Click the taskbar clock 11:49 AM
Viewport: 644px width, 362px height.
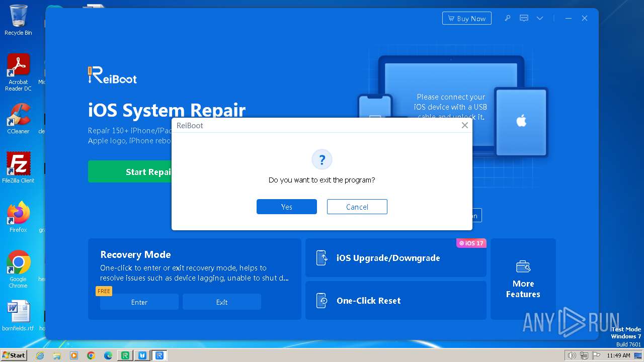coord(618,355)
